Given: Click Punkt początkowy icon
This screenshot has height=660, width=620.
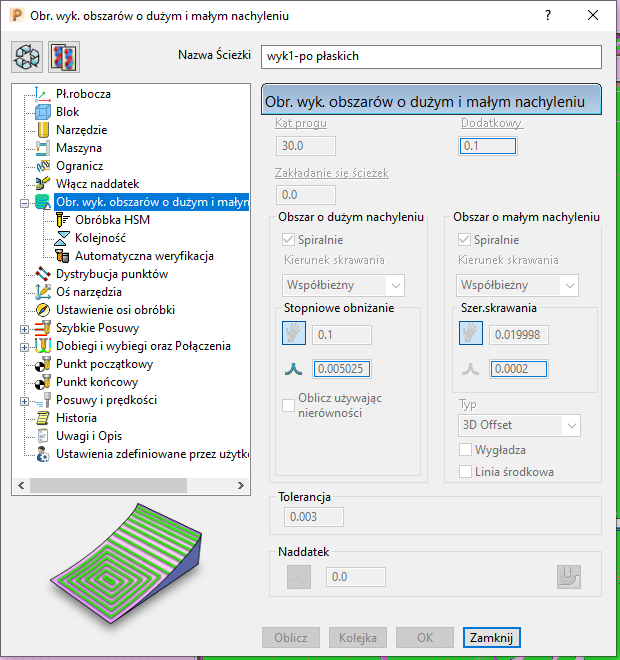Looking at the screenshot, I should pyautogui.click(x=43, y=364).
